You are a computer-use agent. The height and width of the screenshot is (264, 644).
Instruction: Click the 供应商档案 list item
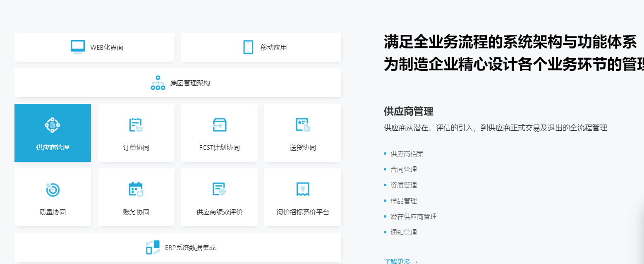tap(407, 154)
